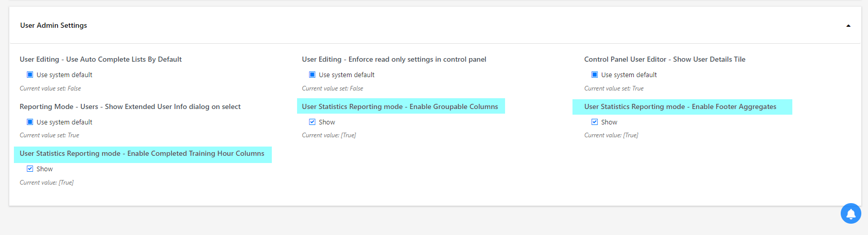
Task: Select the Enable Completed Training Hour Columns heading
Action: pyautogui.click(x=143, y=154)
